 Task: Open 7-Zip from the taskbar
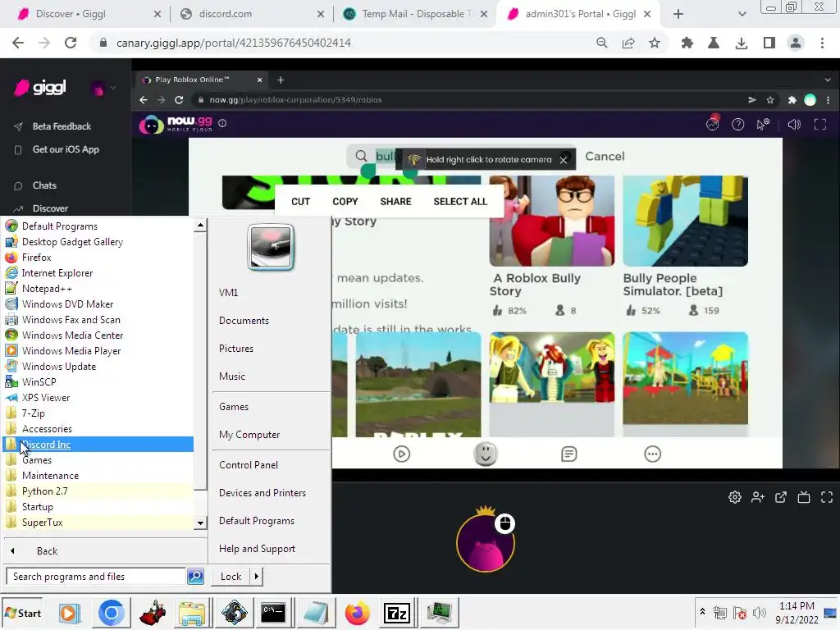[398, 613]
